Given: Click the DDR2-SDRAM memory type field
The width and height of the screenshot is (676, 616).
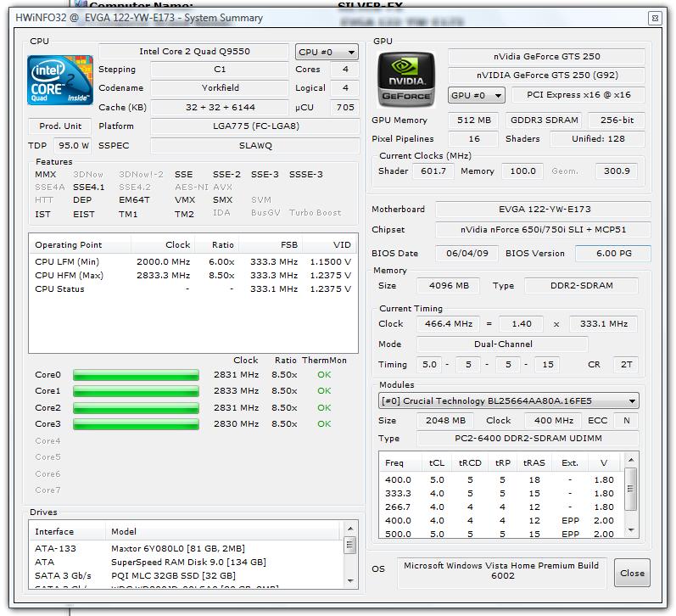Looking at the screenshot, I should (x=581, y=286).
